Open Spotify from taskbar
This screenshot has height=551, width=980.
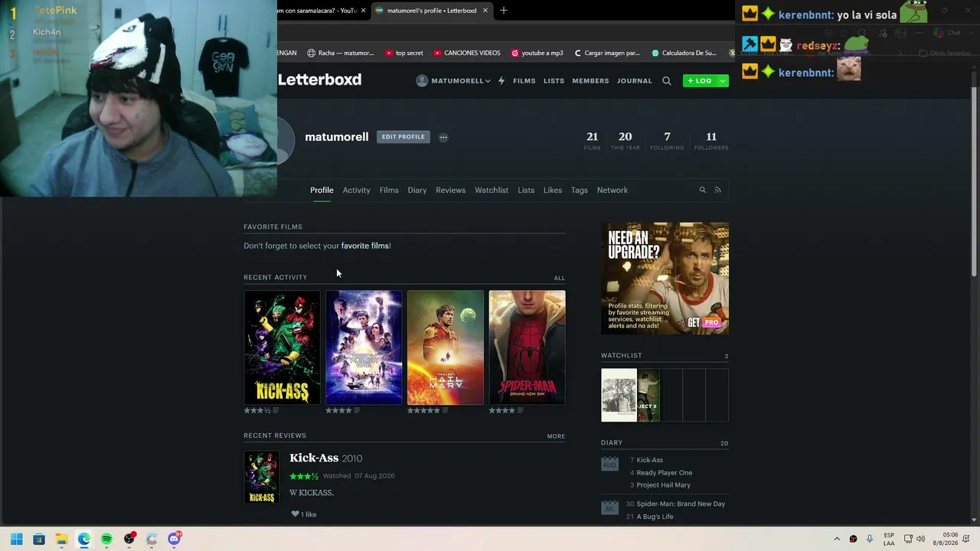coord(106,539)
